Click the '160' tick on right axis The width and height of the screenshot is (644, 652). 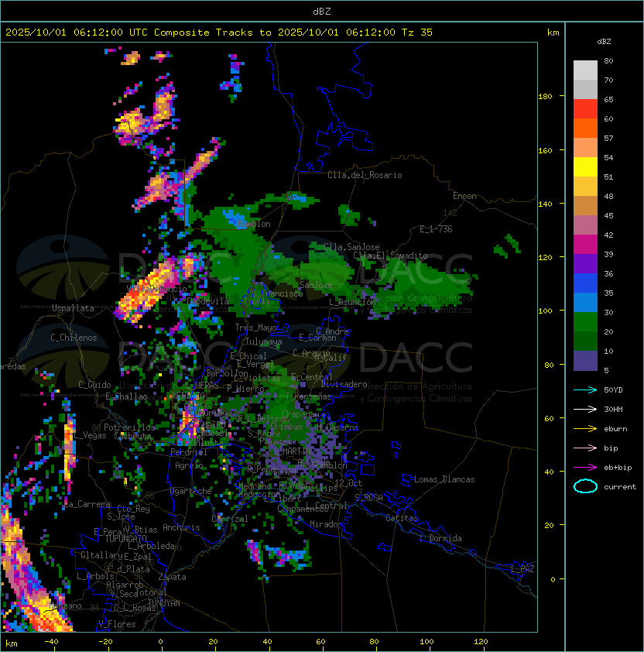pos(545,150)
